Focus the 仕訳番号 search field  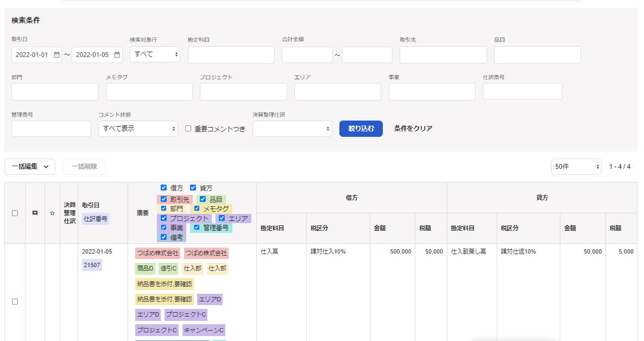(522, 91)
